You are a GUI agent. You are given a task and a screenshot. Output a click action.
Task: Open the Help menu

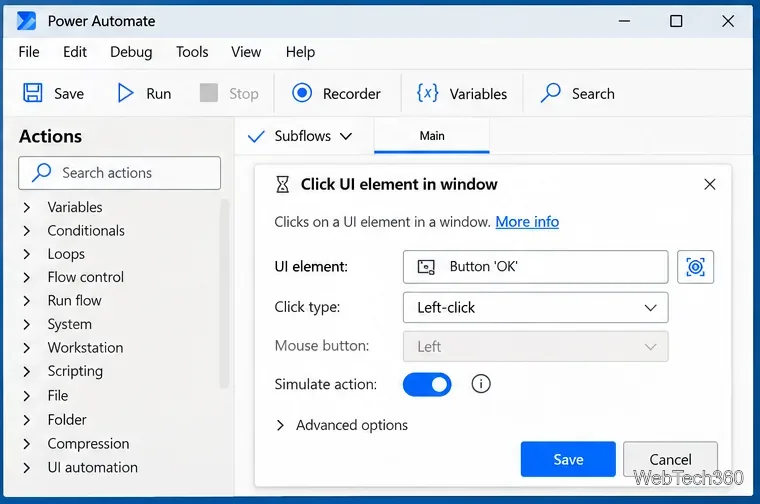300,52
